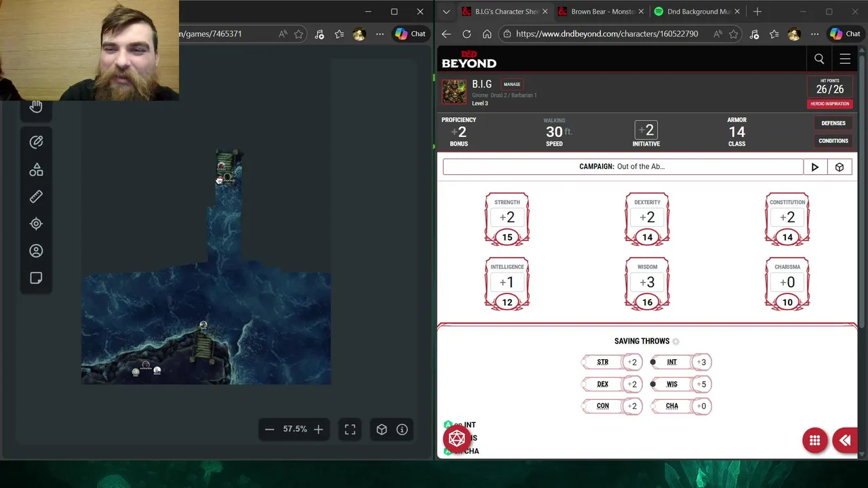
Task: Click the Hit Points 26/26 box
Action: pos(830,87)
